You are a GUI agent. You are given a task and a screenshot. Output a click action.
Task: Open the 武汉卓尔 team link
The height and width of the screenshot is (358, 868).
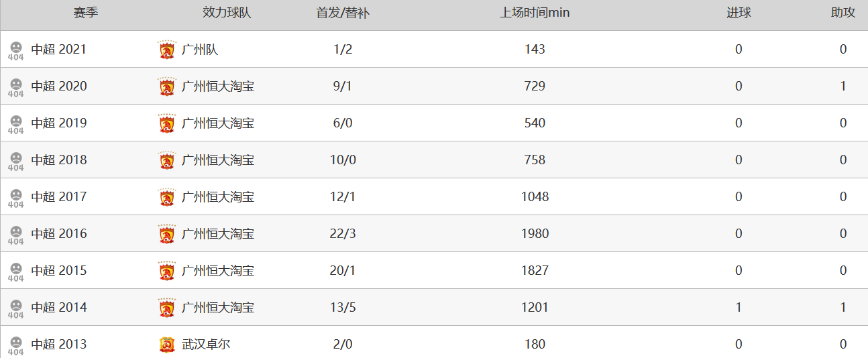pyautogui.click(x=206, y=345)
